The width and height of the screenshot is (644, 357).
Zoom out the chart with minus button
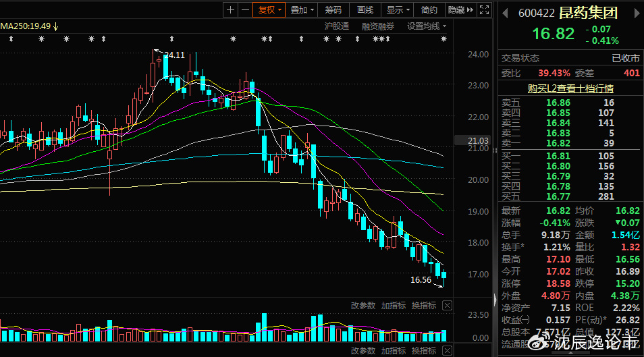pyautogui.click(x=245, y=10)
